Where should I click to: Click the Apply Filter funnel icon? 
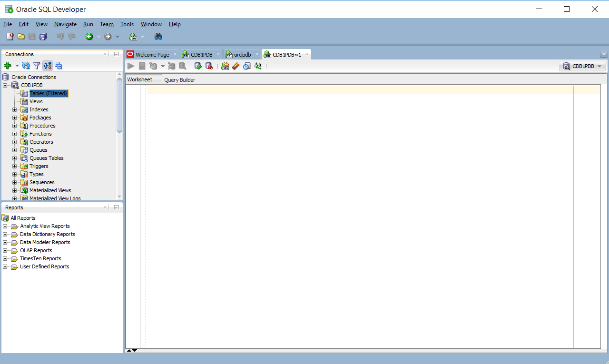click(37, 66)
